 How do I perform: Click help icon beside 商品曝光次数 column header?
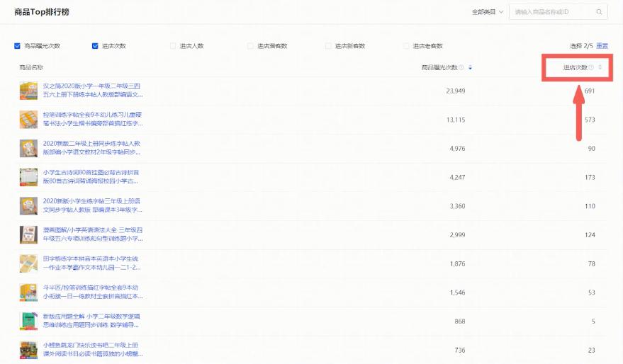click(x=461, y=67)
